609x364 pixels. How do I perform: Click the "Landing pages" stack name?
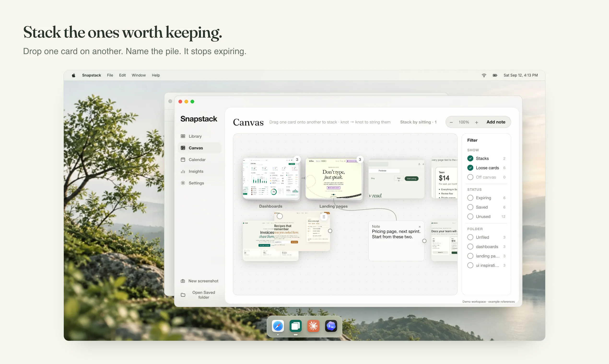click(x=333, y=206)
